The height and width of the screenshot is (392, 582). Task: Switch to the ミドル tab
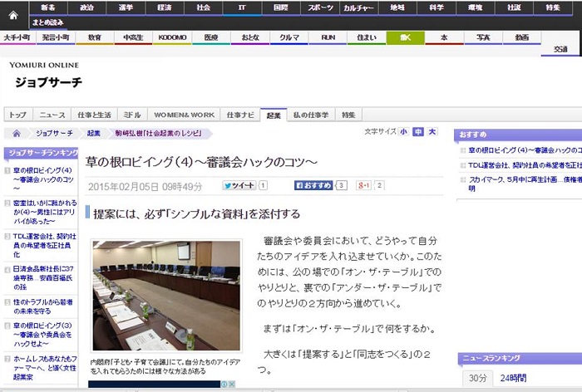click(x=132, y=115)
